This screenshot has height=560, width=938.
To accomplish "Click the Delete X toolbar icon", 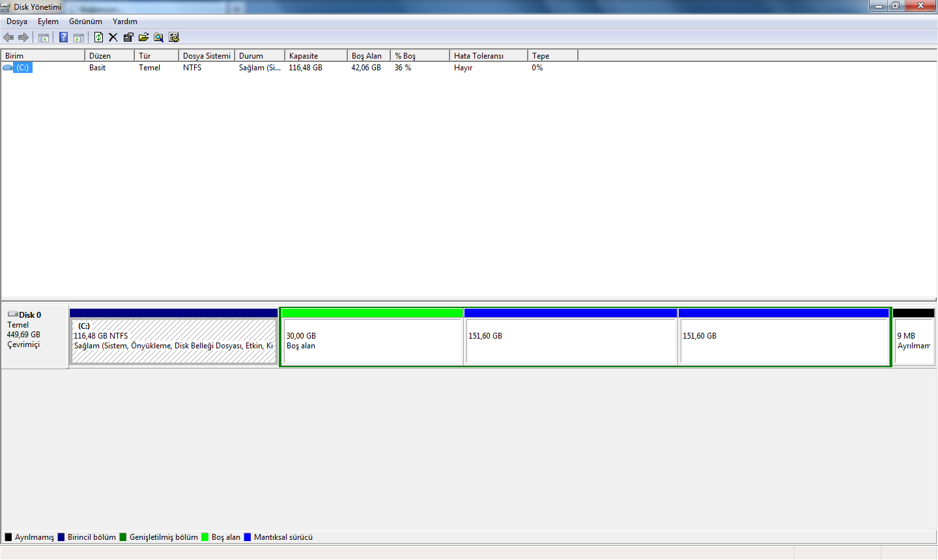I will coord(113,38).
